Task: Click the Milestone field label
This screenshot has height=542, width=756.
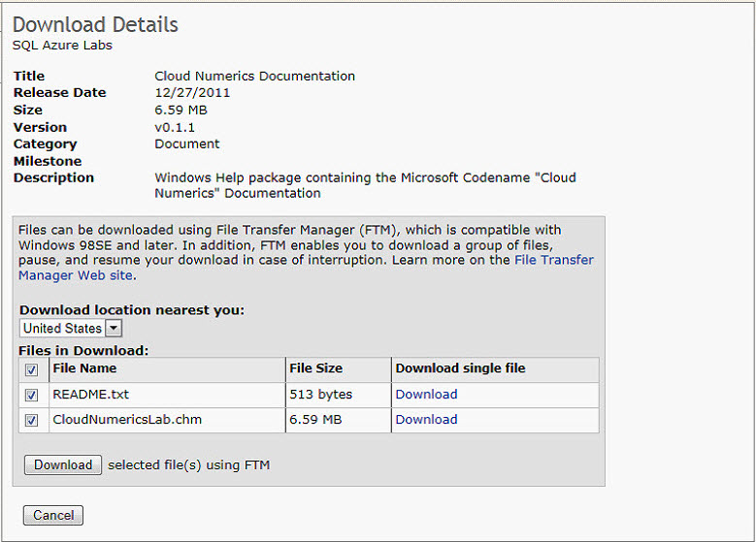Action: (48, 161)
